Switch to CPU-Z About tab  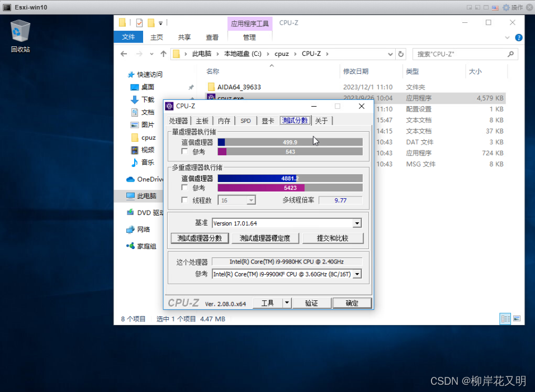(321, 121)
